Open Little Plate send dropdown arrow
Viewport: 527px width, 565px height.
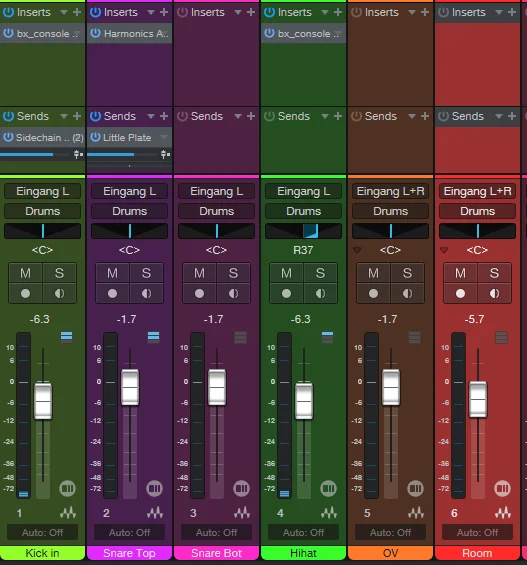click(x=164, y=137)
